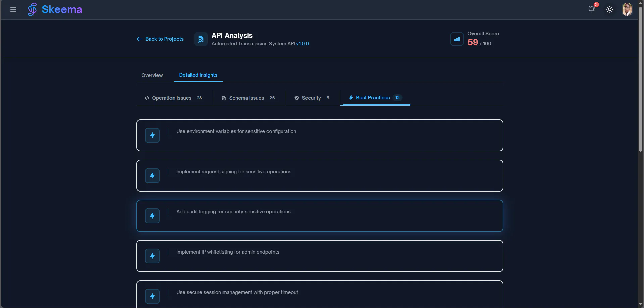This screenshot has height=308, width=644.
Task: Toggle the light/dark theme sun icon
Action: 610,9
